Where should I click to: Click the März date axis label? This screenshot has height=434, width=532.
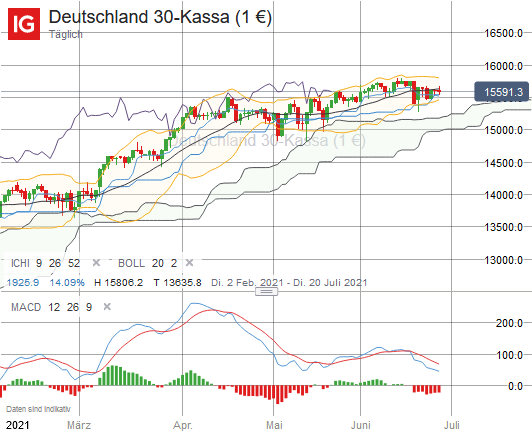[x=79, y=425]
